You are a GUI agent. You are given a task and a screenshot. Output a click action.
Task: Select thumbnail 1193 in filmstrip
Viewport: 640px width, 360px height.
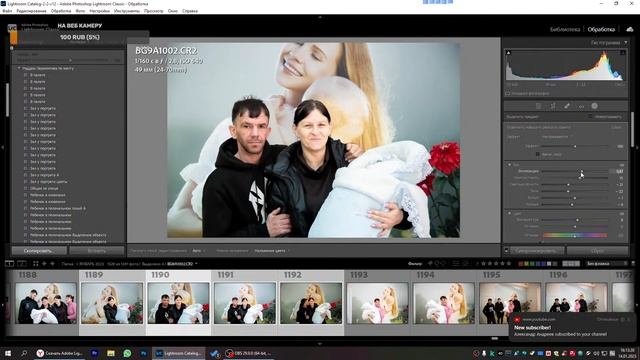pyautogui.click(x=377, y=303)
